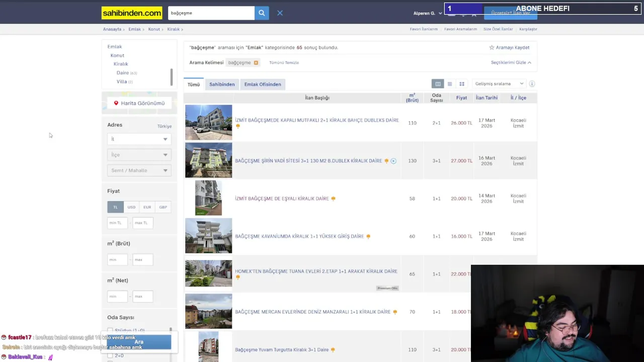Viewport: 644px width, 362px height.
Task: Open İZMİT BAĞÇEŞME DE EŞYALI KİRALIK DAİRE listing
Action: click(282, 199)
